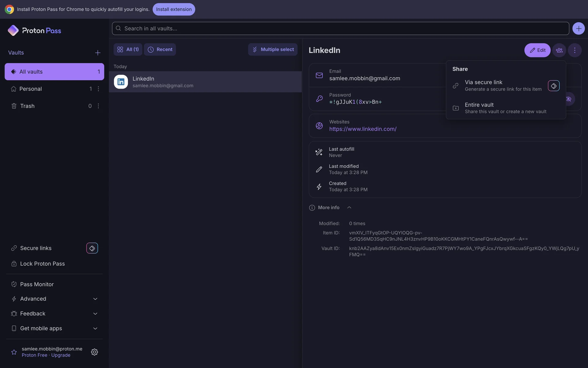
Task: Open the linkedin.com website link
Action: click(363, 129)
